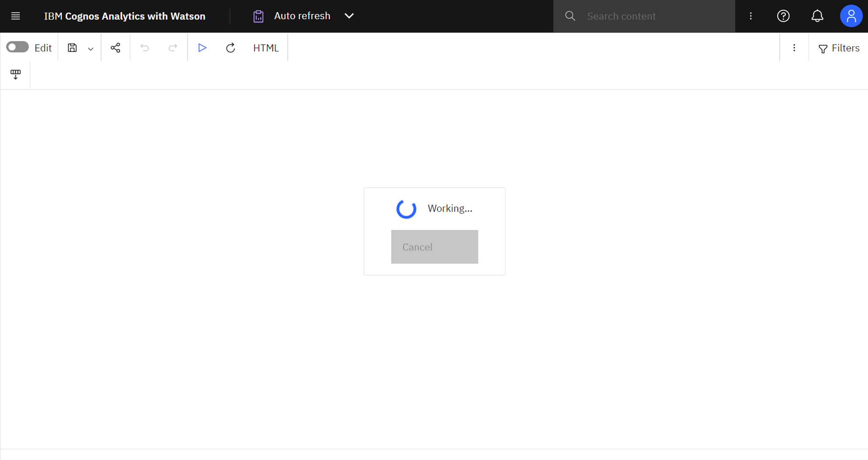Click the Undo arrow

(x=145, y=48)
